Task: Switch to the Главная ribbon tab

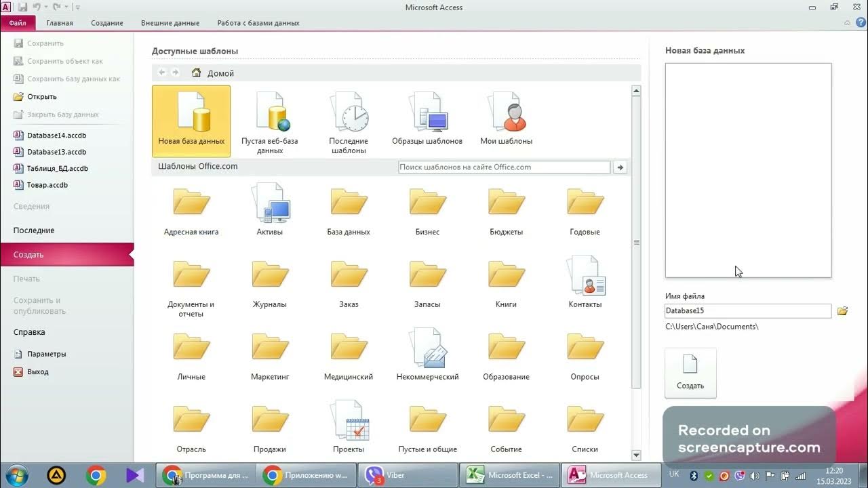Action: [60, 23]
